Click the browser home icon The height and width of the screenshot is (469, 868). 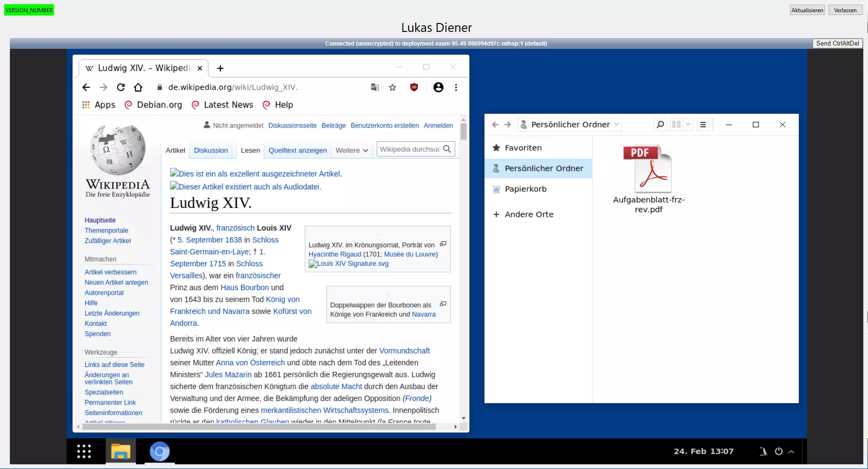(138, 87)
